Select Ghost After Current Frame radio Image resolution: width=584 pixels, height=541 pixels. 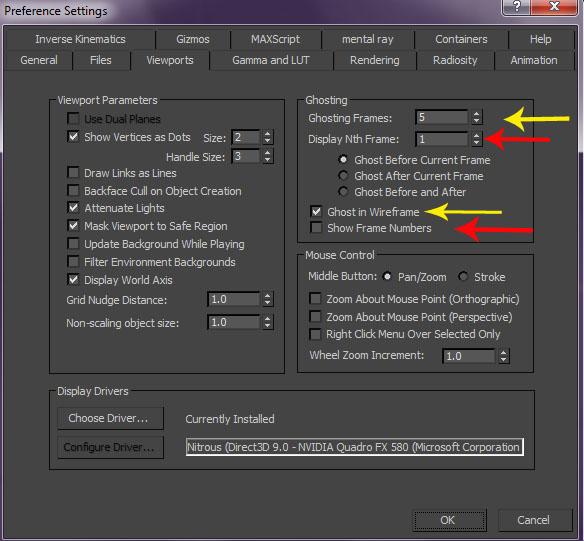coord(343,175)
